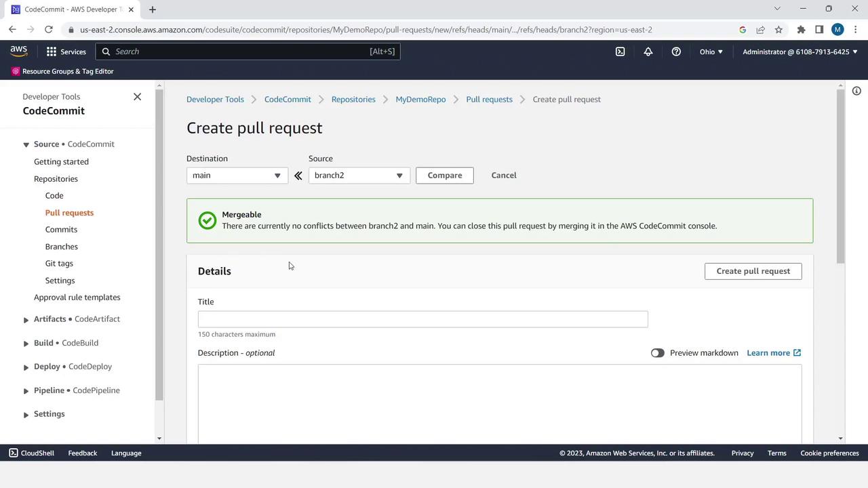Open the notifications bell
The width and height of the screenshot is (868, 488).
coord(648,52)
